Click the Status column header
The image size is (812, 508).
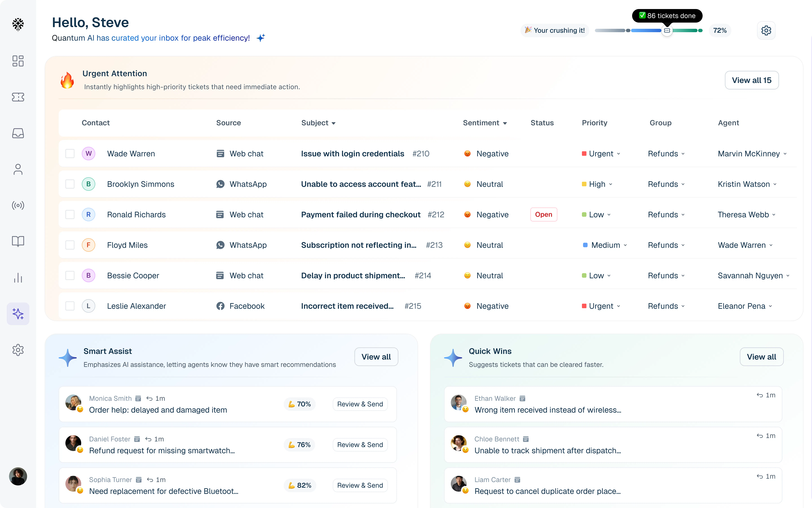[x=542, y=123]
